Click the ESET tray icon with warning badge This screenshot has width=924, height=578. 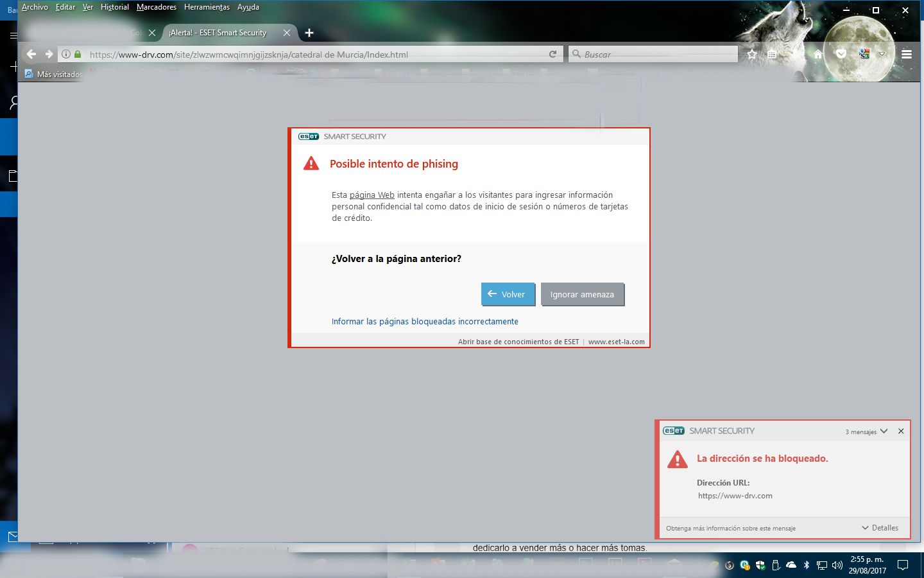(x=745, y=565)
